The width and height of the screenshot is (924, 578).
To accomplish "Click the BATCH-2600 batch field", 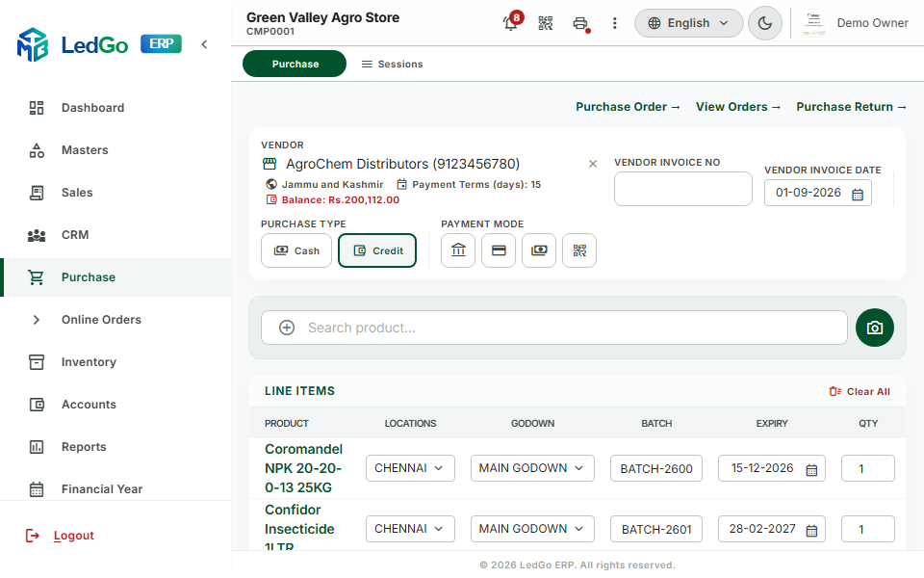I will (656, 468).
